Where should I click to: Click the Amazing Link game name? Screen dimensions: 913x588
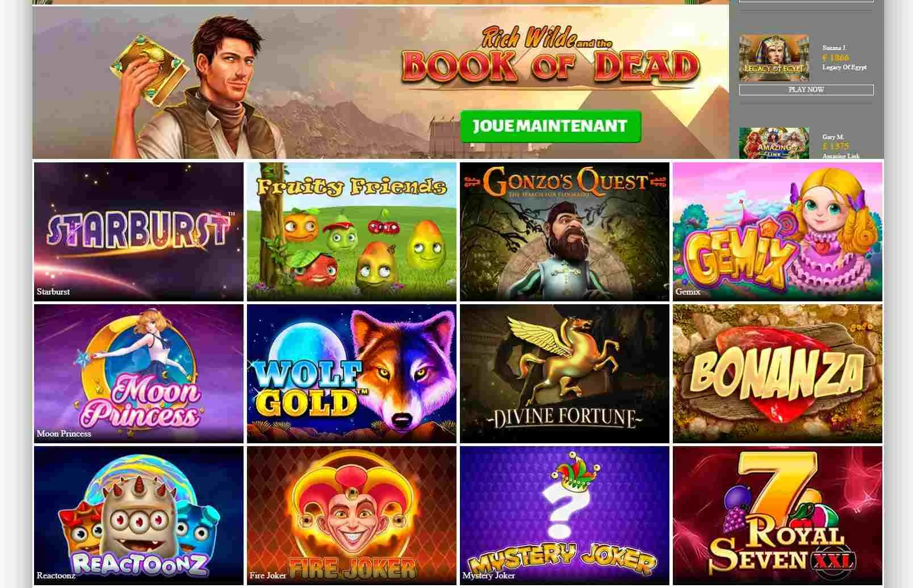coord(841,156)
